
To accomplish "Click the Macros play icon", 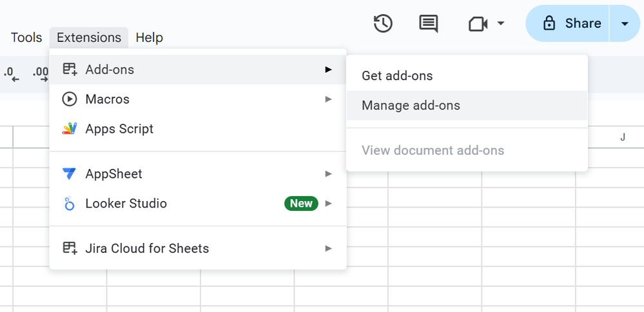I will (70, 99).
